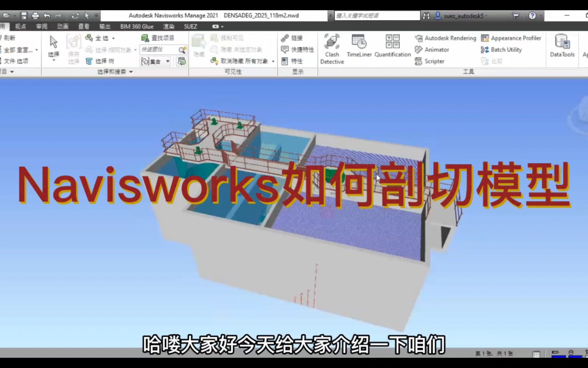Click the Undo arrow
This screenshot has height=368, width=588.
tap(47, 15)
